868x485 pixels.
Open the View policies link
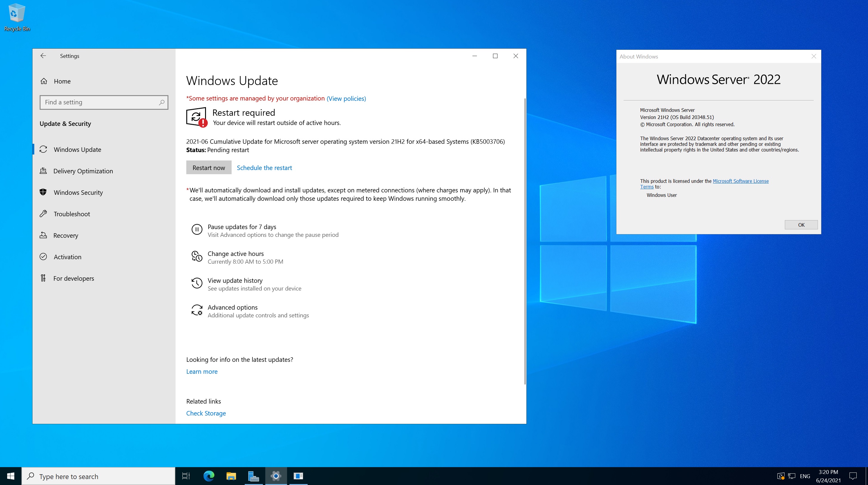point(346,98)
